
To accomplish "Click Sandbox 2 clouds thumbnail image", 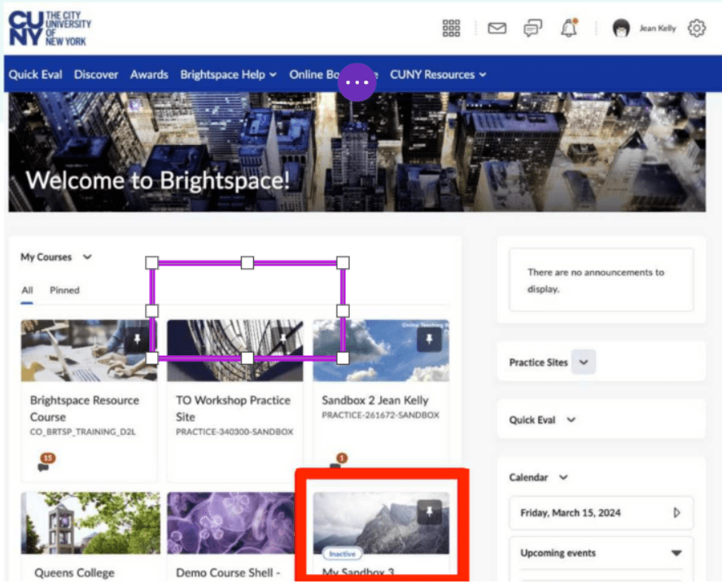I will click(381, 351).
